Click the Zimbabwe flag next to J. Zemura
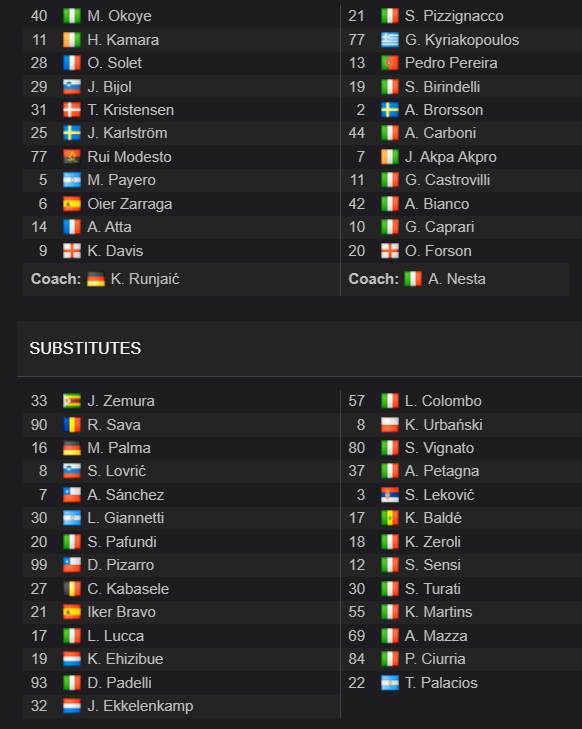This screenshot has width=582, height=729. tap(72, 401)
